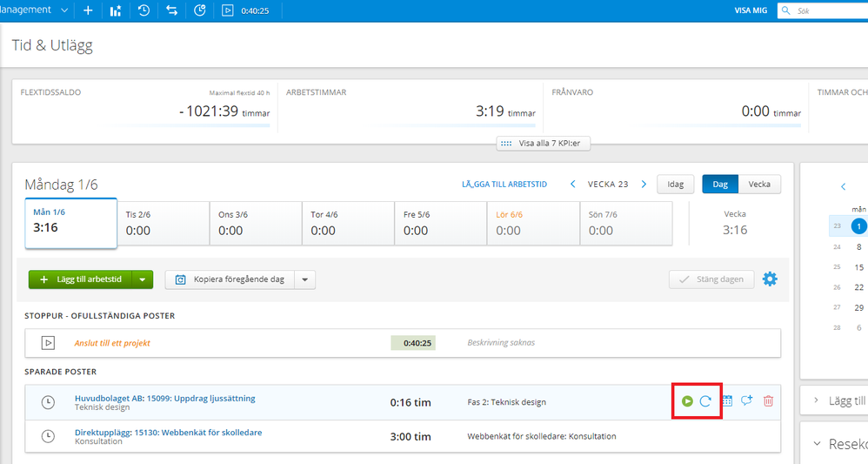Open the Lägg till arbetstid dropdown arrow
The height and width of the screenshot is (464, 868).
[144, 279]
